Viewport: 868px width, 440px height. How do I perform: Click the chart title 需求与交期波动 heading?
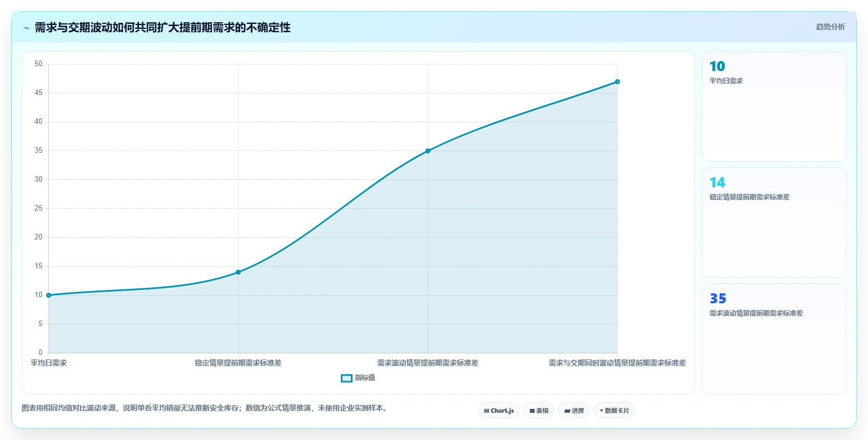[162, 27]
